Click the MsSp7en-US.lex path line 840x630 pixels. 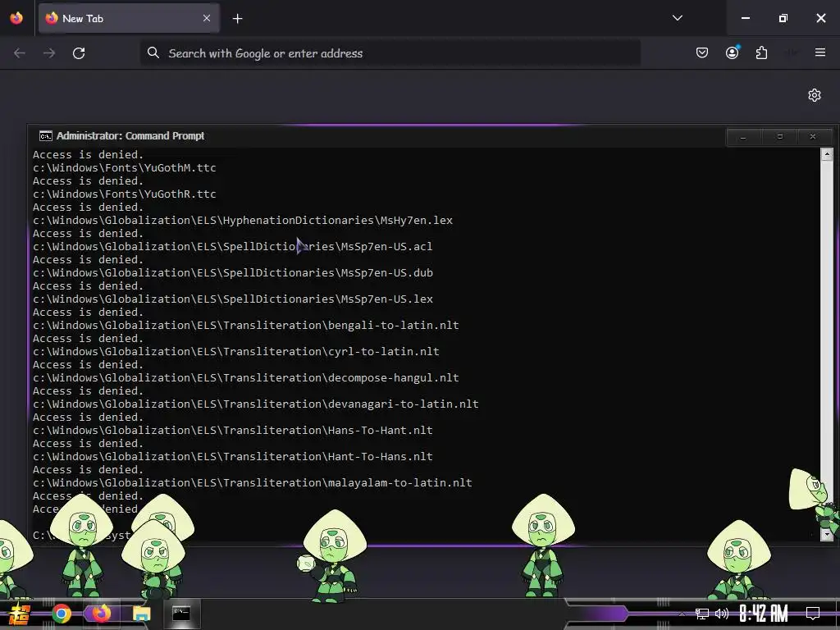pyautogui.click(x=233, y=299)
